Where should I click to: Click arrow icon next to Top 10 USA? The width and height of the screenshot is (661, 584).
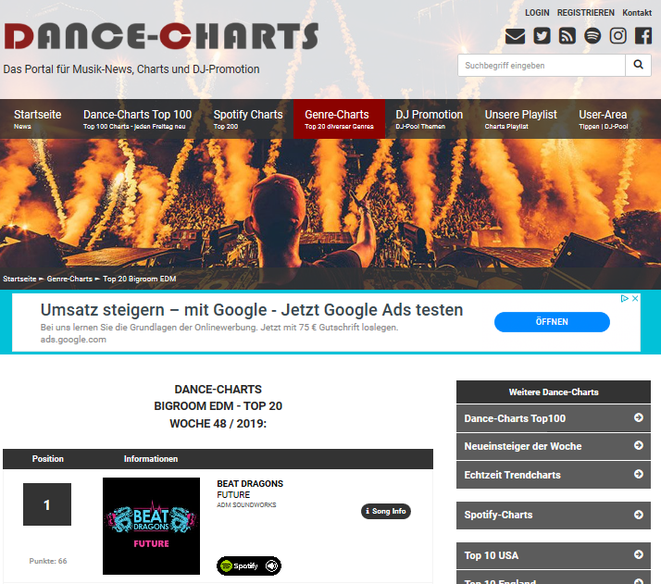pos(639,554)
